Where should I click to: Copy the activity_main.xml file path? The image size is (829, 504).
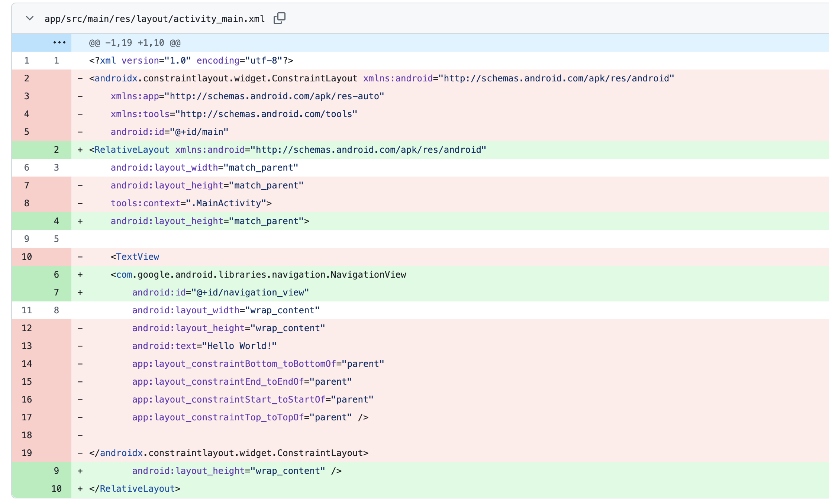(x=279, y=18)
